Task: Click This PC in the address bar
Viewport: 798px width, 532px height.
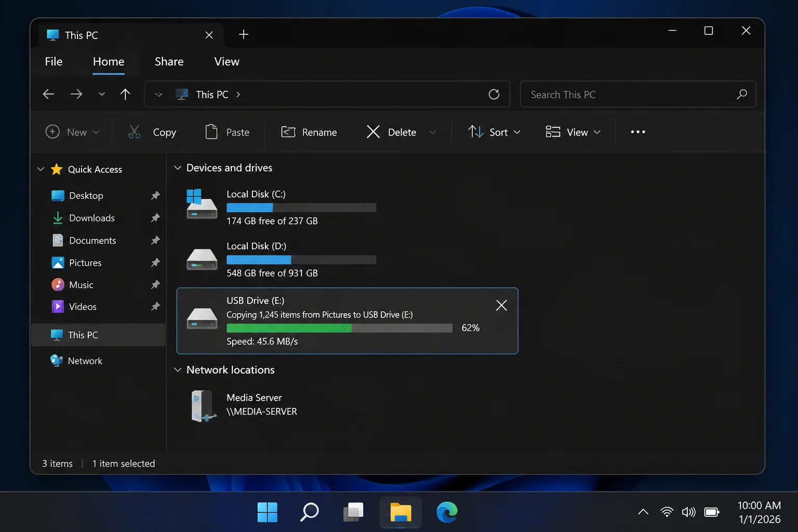Action: point(212,95)
